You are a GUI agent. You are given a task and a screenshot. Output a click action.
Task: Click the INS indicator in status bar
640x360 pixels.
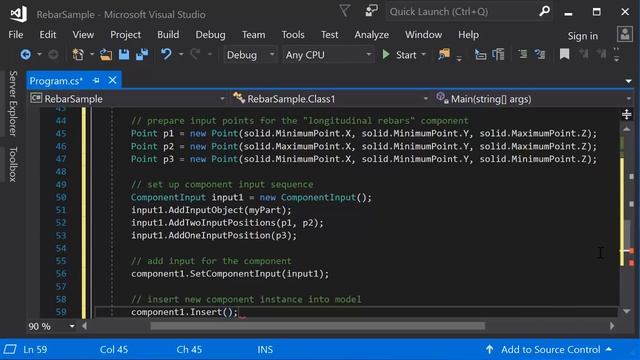click(265, 349)
